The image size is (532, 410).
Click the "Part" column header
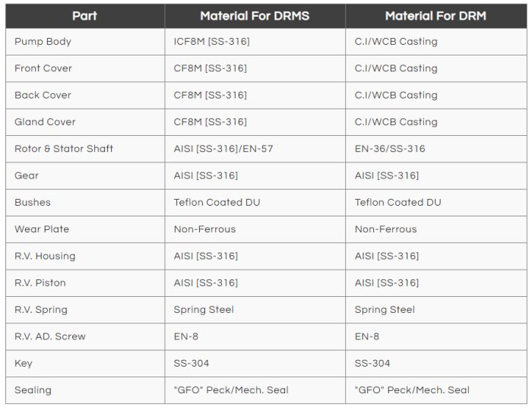pos(84,16)
